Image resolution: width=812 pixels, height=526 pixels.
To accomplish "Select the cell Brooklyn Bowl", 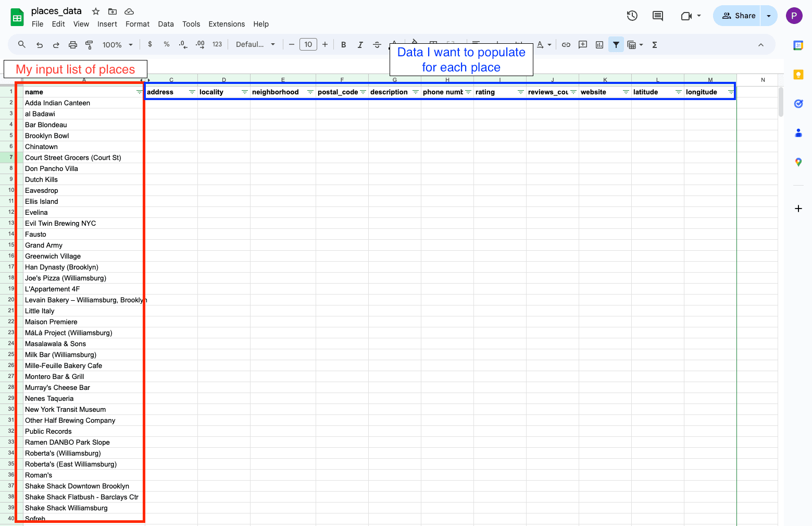I will pyautogui.click(x=83, y=136).
